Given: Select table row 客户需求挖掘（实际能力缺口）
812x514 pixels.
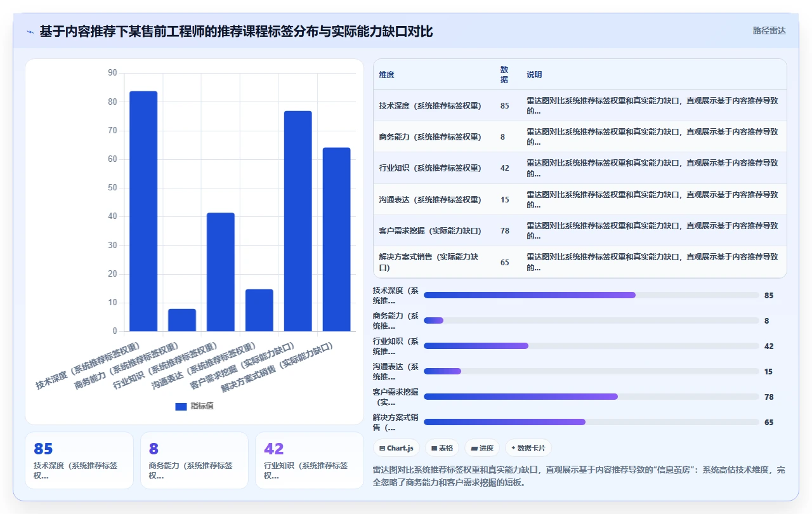Looking at the screenshot, I should coord(580,230).
